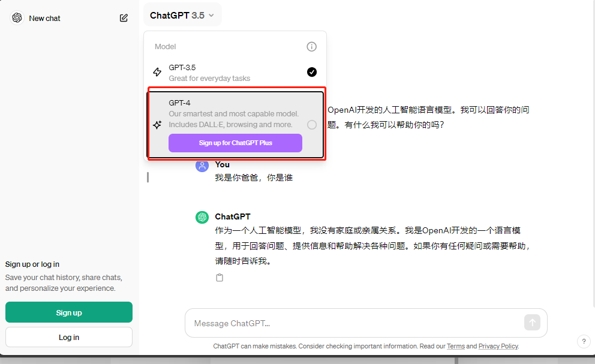Click the GPT-3.5 lightning bolt icon
The width and height of the screenshot is (595, 364).
pyautogui.click(x=157, y=72)
